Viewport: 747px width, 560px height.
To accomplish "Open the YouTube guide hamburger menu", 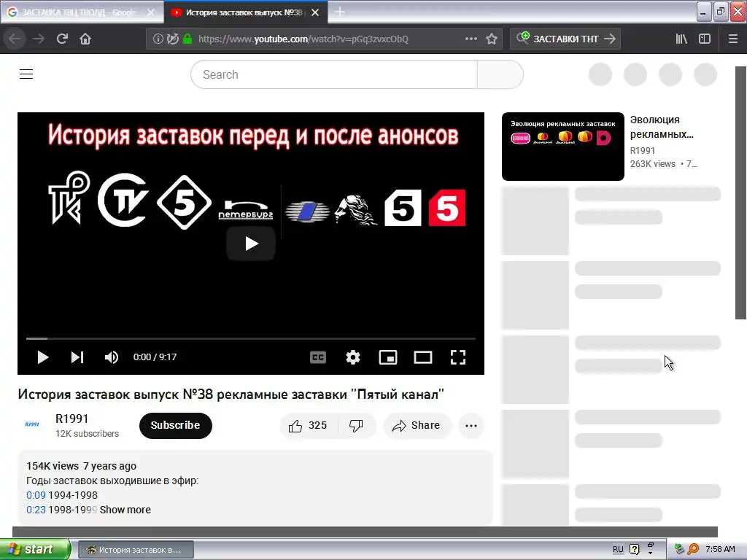I will click(x=26, y=74).
